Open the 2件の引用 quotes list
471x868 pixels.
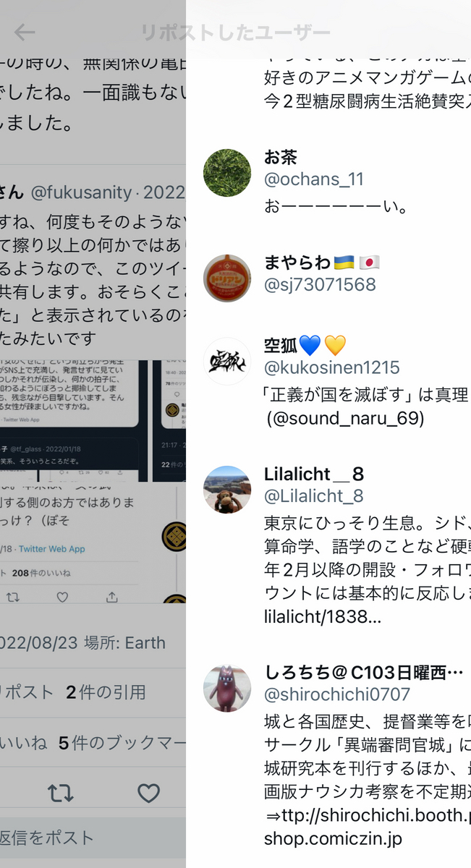pos(106,692)
